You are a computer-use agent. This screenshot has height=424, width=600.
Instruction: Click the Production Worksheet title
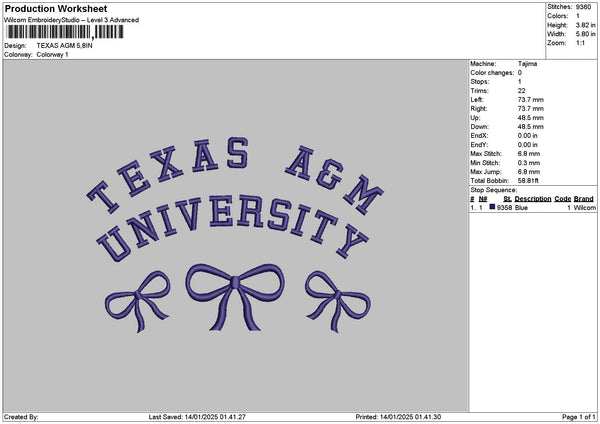tap(56, 8)
